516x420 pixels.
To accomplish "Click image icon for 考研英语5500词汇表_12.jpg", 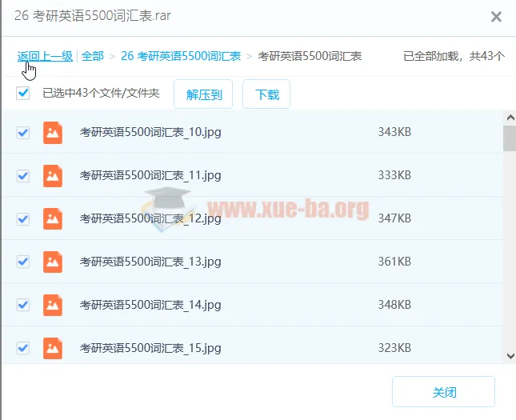I will point(53,218).
